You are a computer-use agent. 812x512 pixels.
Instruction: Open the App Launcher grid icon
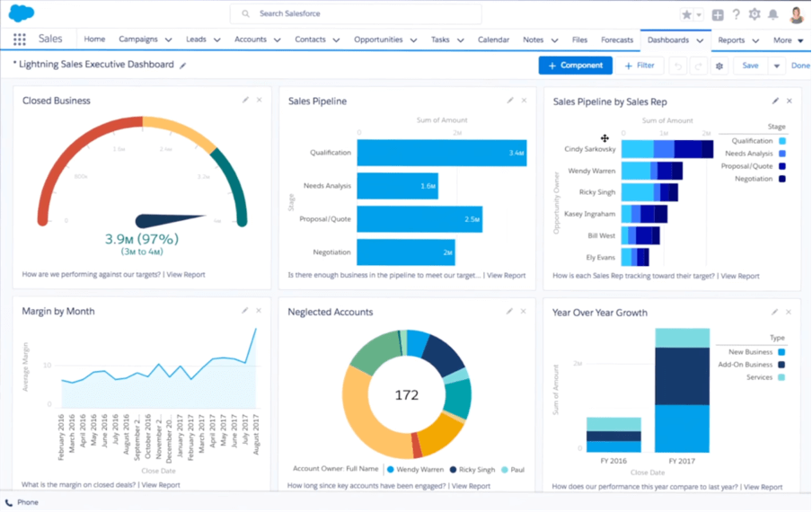click(19, 40)
